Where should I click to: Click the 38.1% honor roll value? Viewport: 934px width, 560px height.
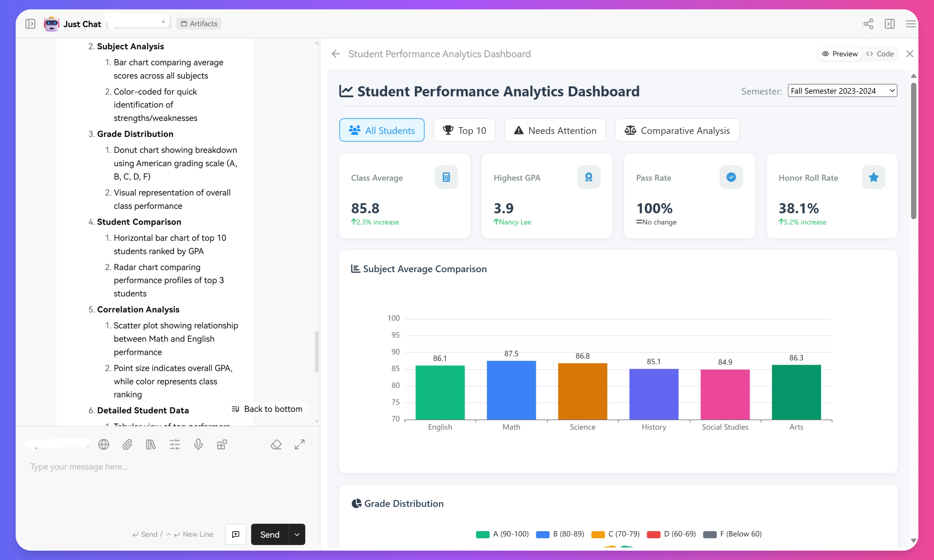799,208
